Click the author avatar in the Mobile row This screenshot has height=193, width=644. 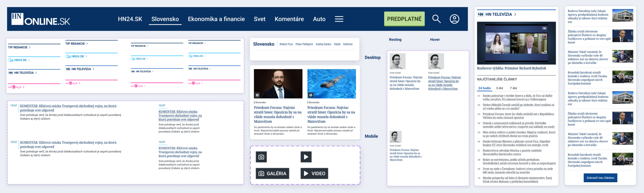[395, 137]
